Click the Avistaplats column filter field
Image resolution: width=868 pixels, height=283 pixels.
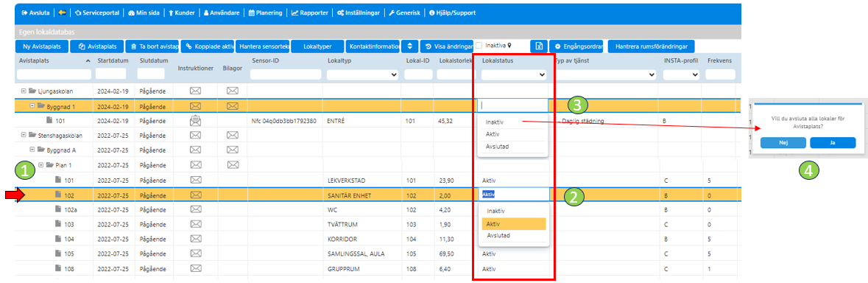click(54, 74)
